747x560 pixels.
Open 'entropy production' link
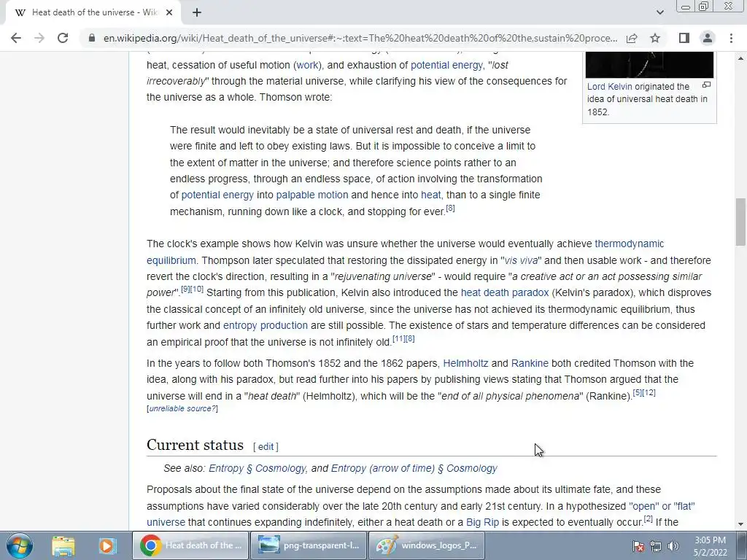pyautogui.click(x=266, y=326)
